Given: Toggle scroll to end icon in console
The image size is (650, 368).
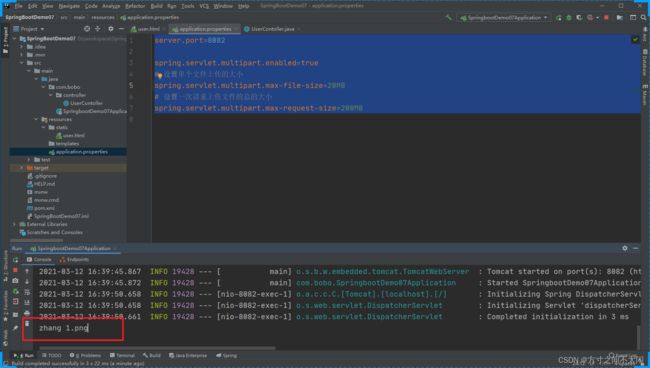Looking at the screenshot, I should [x=27, y=303].
